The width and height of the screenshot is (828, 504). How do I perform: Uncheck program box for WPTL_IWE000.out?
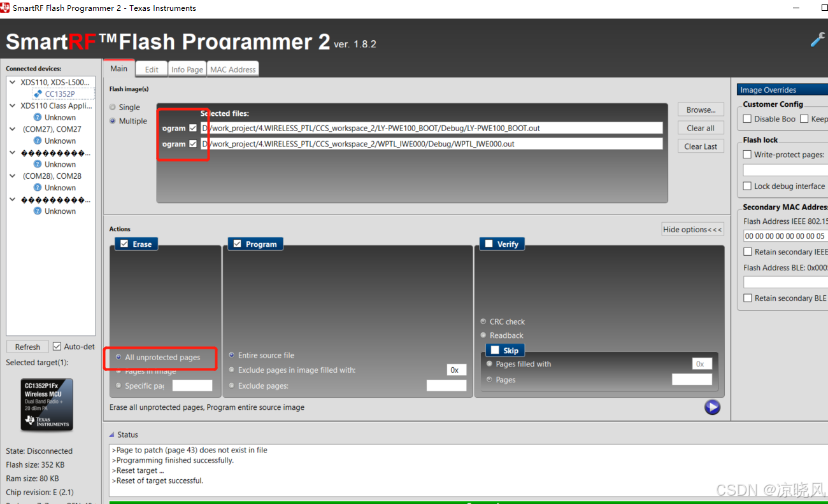[193, 144]
